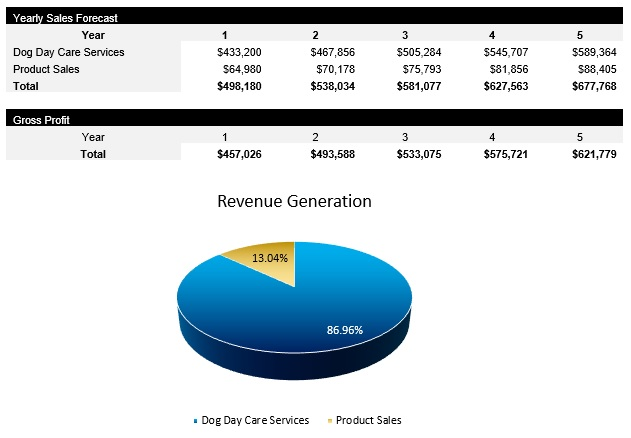Select the Yearly Sales Forecast header bar

[315, 18]
